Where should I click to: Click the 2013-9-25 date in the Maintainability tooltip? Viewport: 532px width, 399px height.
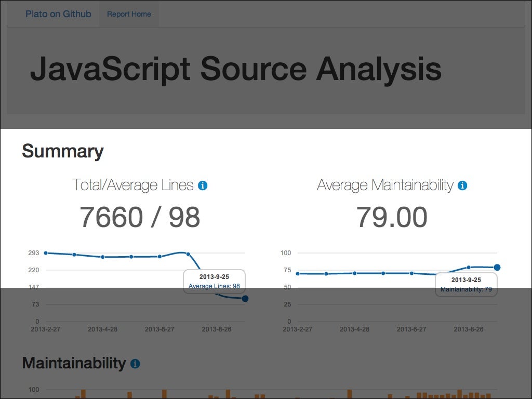click(x=466, y=280)
